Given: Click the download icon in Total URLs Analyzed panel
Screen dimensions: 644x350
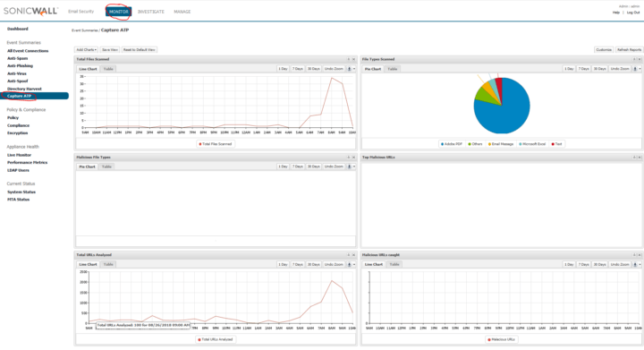Looking at the screenshot, I should click(x=350, y=265).
